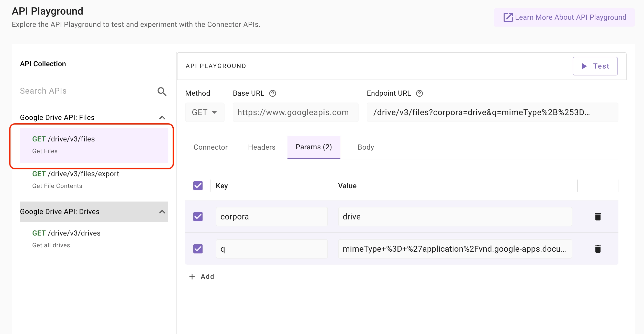
Task: Select GET /drive/v3/files/export API
Action: (75, 179)
